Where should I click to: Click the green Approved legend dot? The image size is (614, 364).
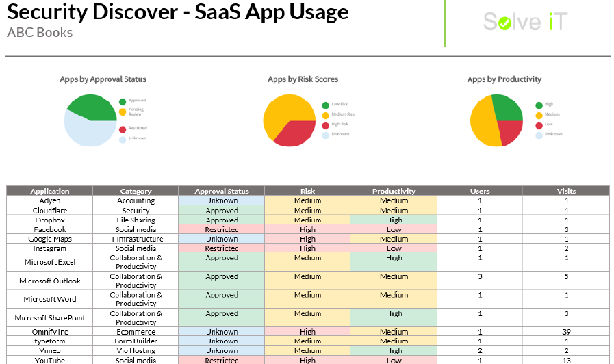click(123, 102)
